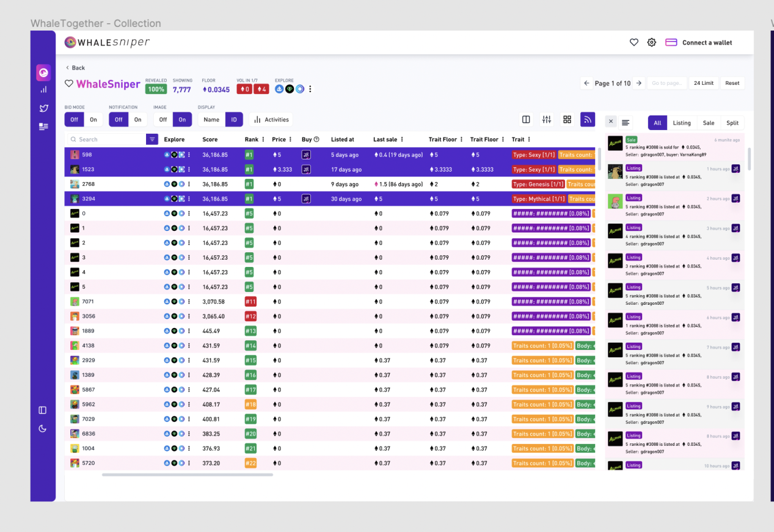Open OpenSea icon under Explore header

point(279,89)
